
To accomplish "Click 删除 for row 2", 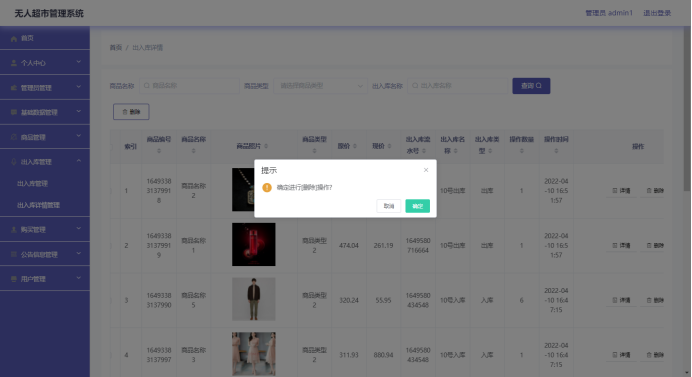I will coord(655,245).
